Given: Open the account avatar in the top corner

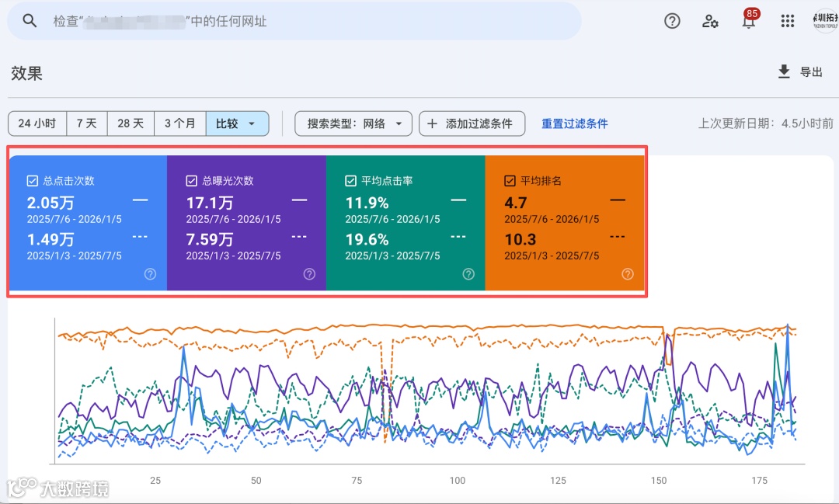Looking at the screenshot, I should pos(826,21).
